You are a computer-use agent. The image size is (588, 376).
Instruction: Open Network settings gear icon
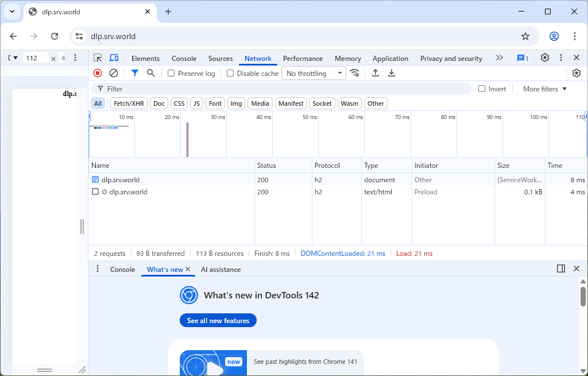(x=577, y=73)
